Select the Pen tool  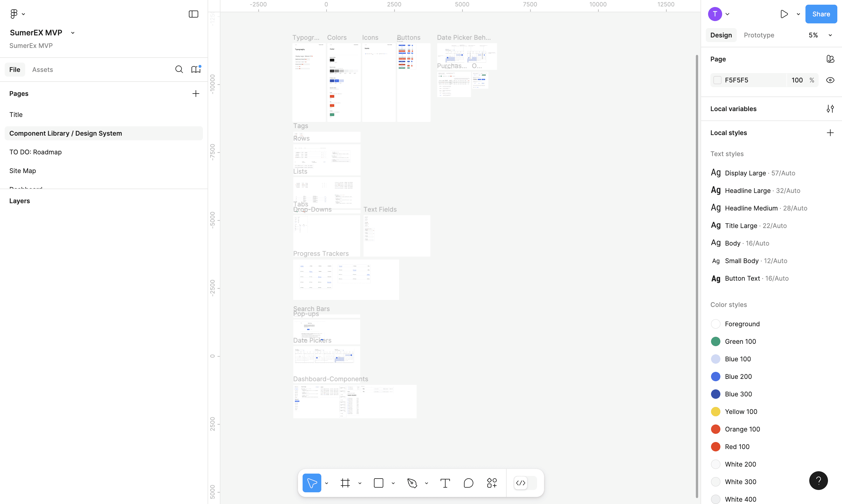point(412,483)
